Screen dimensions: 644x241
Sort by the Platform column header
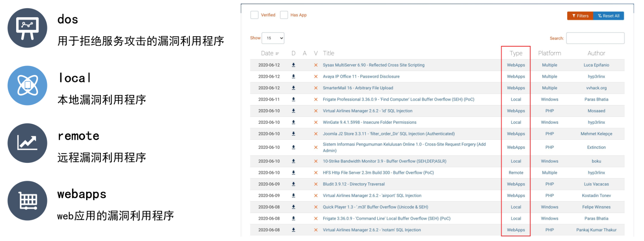pyautogui.click(x=549, y=53)
